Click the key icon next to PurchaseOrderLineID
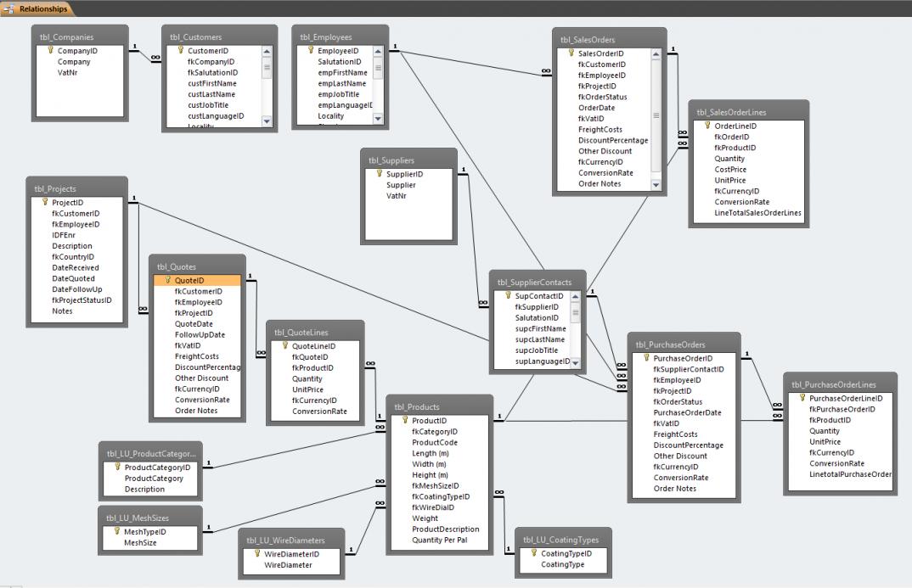Viewport: 912px width, 588px height. coord(802,398)
